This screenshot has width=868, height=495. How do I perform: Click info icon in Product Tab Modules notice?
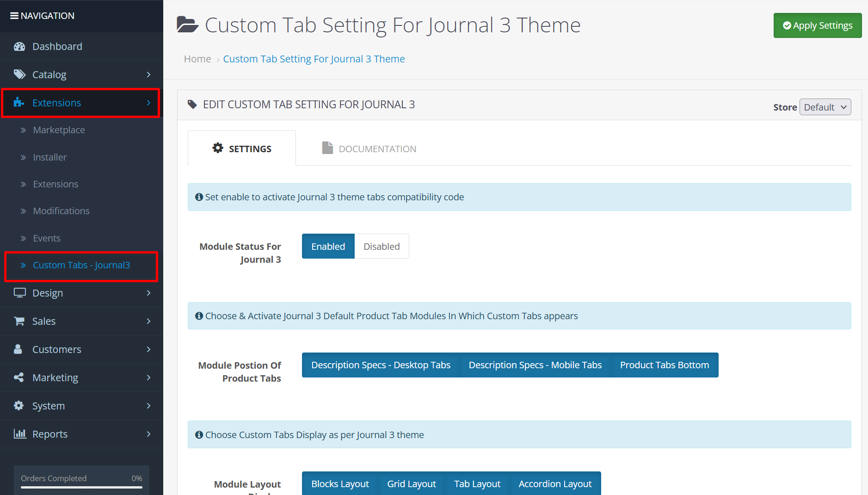199,316
